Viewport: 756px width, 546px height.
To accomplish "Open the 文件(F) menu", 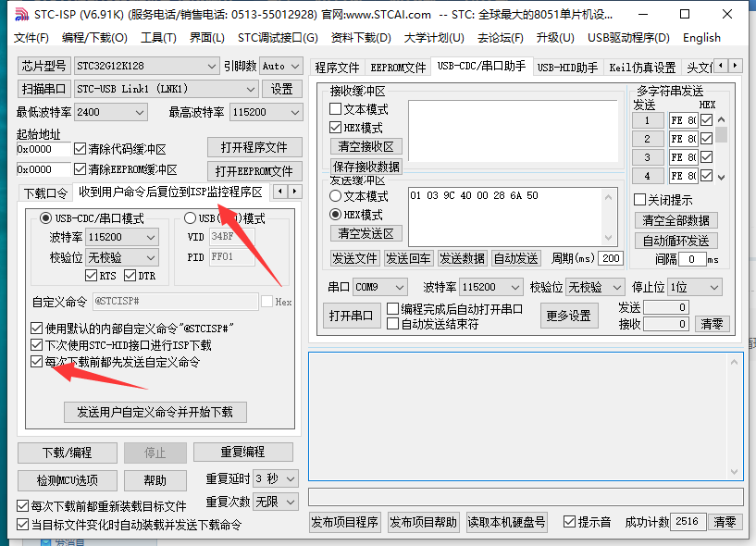I will [x=31, y=38].
